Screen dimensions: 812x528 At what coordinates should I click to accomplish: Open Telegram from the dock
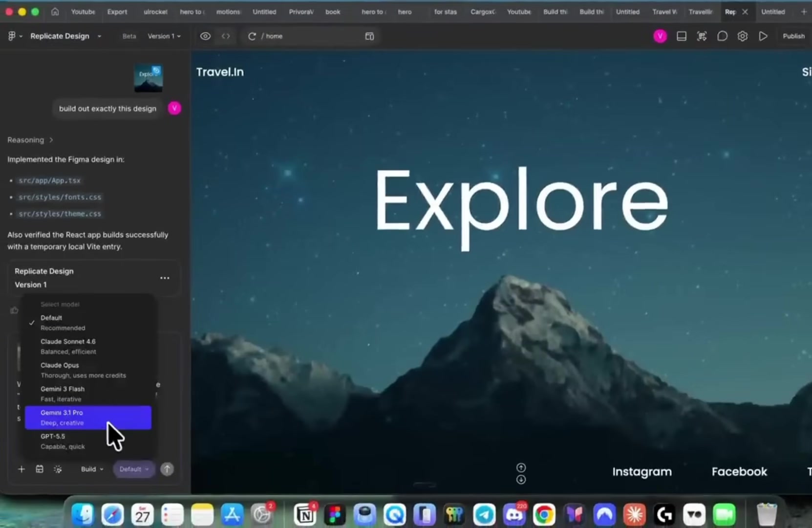click(484, 514)
